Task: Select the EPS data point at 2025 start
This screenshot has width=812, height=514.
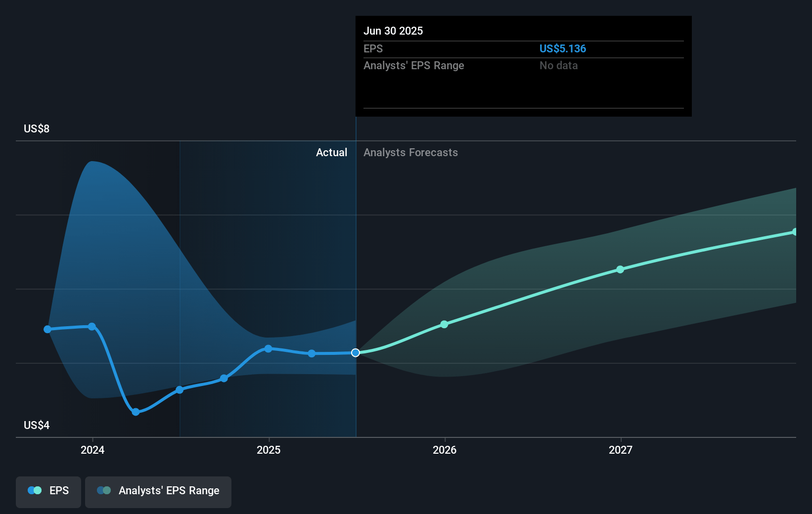Action: pyautogui.click(x=268, y=349)
